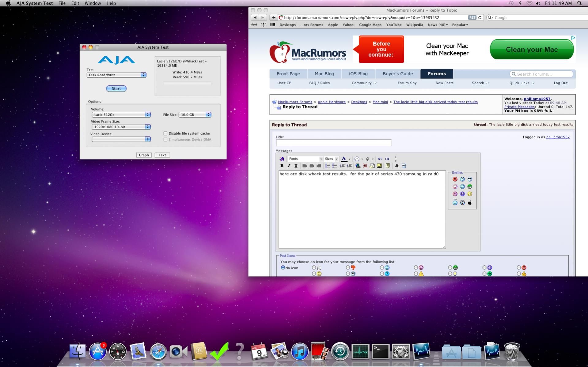This screenshot has width=588, height=367.
Task: Remove text formatting in the editor
Action: [282, 159]
